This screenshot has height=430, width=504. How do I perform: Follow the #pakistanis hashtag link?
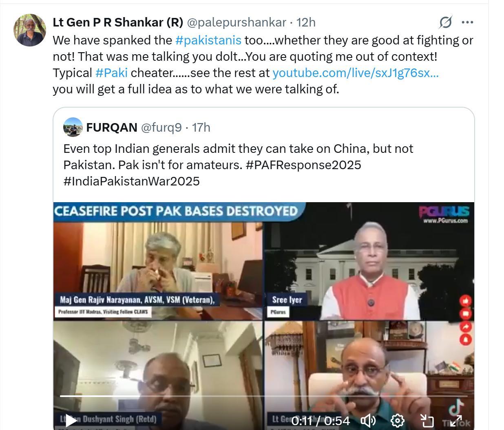[x=208, y=40]
